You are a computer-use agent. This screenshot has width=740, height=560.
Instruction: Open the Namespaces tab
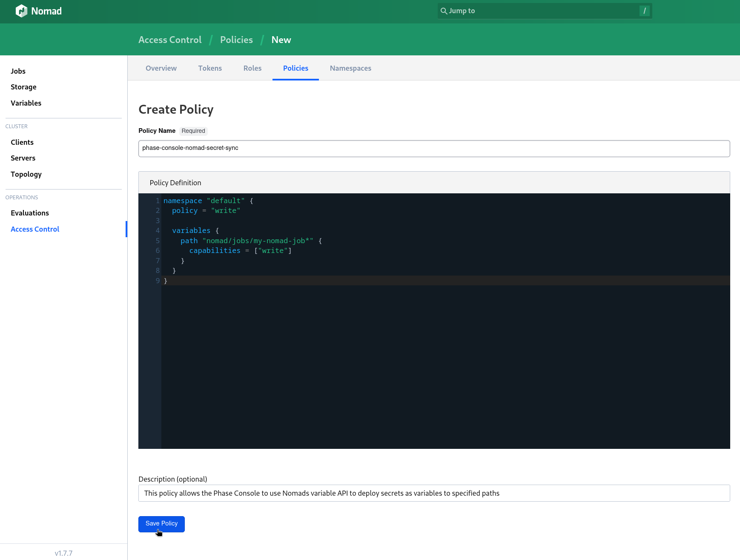350,68
